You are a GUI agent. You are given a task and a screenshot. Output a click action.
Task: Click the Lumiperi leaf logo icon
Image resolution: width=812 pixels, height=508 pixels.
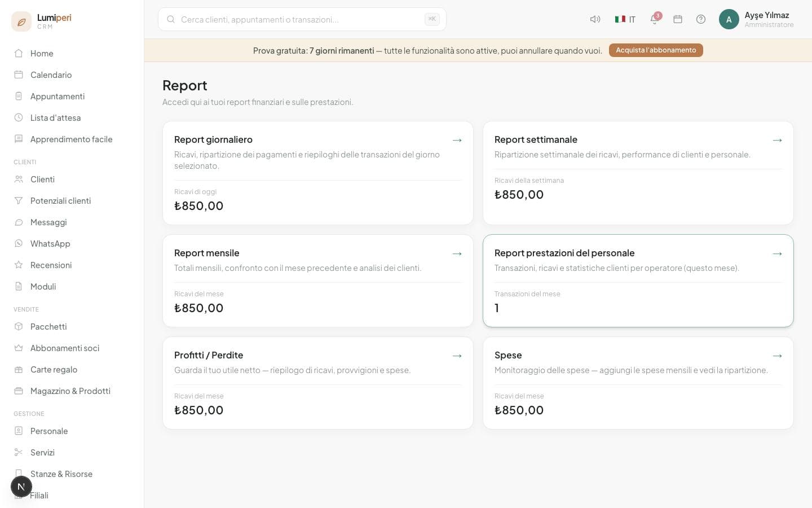pyautogui.click(x=21, y=21)
